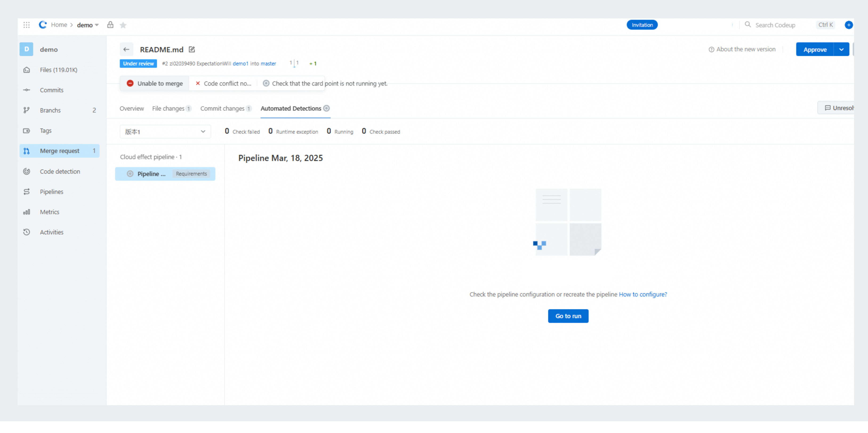This screenshot has height=433, width=868.
Task: Click the Search Codeup field
Action: [x=775, y=25]
